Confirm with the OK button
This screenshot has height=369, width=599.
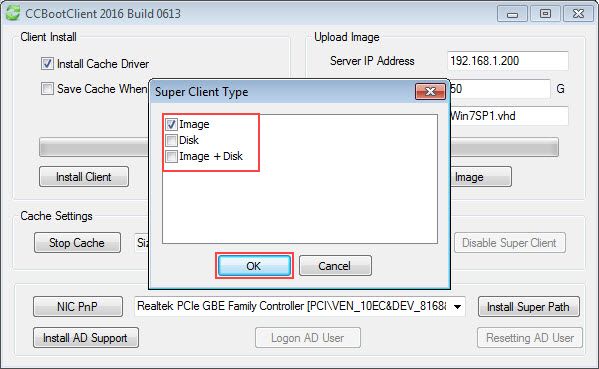pyautogui.click(x=254, y=265)
